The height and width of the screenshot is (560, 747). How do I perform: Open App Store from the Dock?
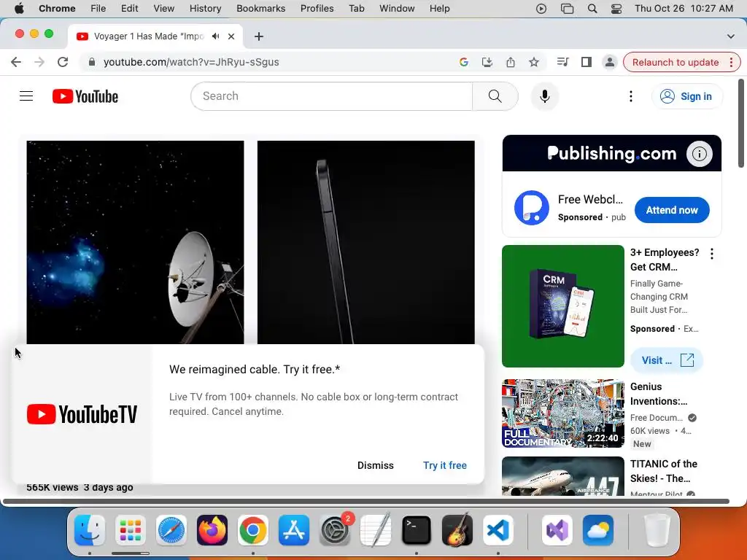294,530
